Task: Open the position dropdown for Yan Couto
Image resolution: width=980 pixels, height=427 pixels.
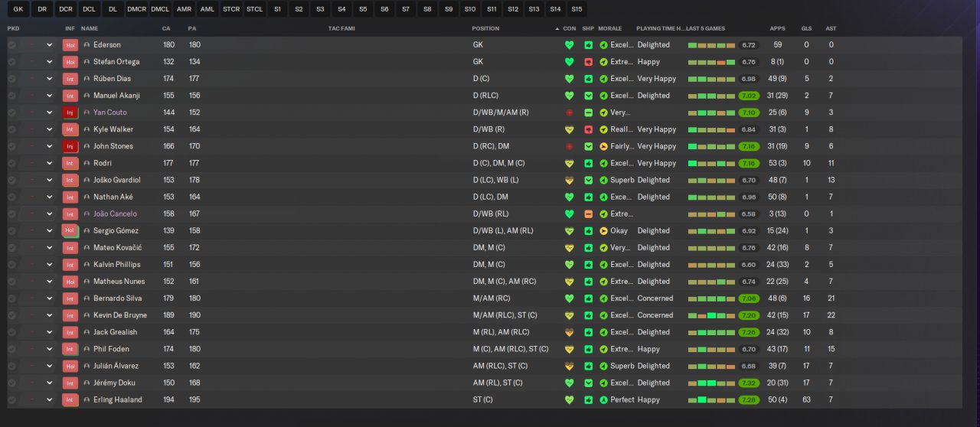Action: pos(49,112)
